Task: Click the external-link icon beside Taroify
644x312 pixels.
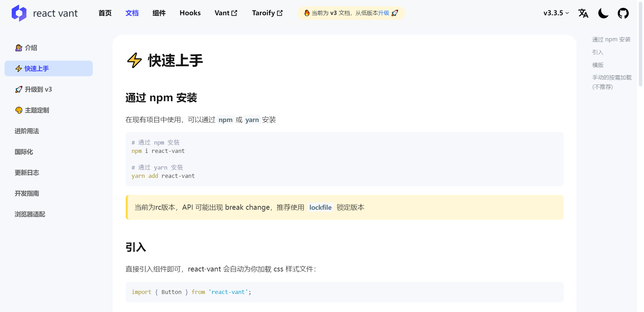Action: coord(280,13)
